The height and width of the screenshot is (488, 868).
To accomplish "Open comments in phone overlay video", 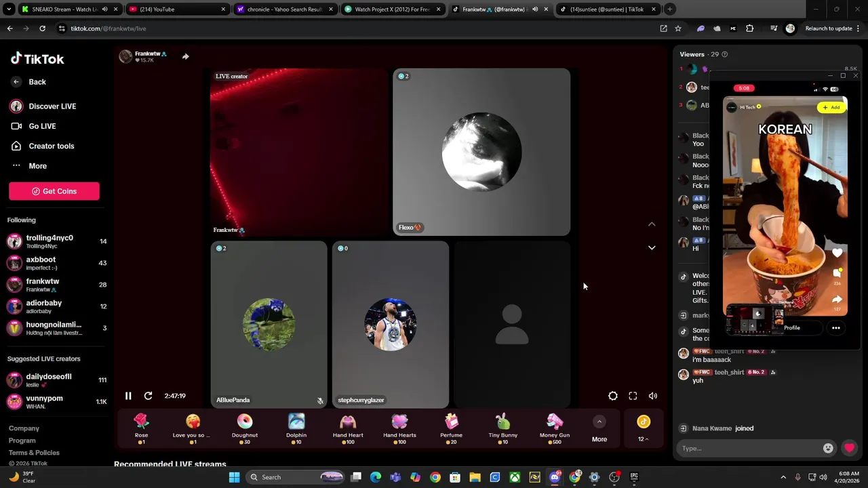I will 837,272.
